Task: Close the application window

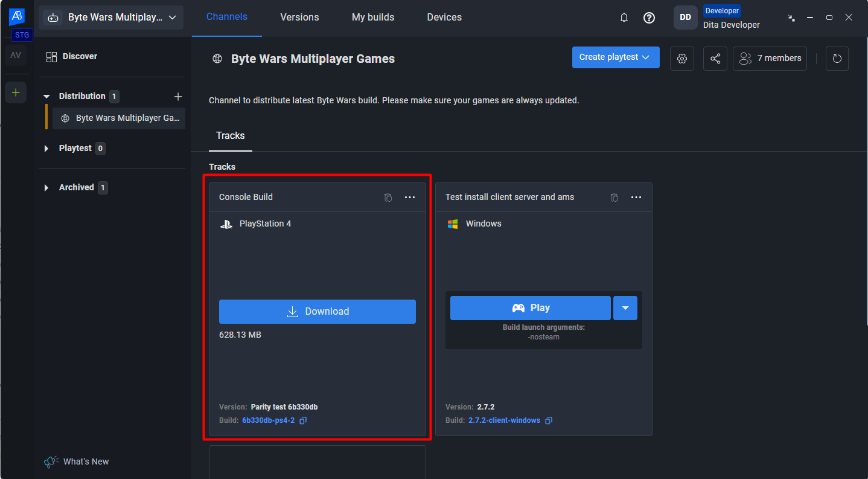Action: (x=849, y=18)
